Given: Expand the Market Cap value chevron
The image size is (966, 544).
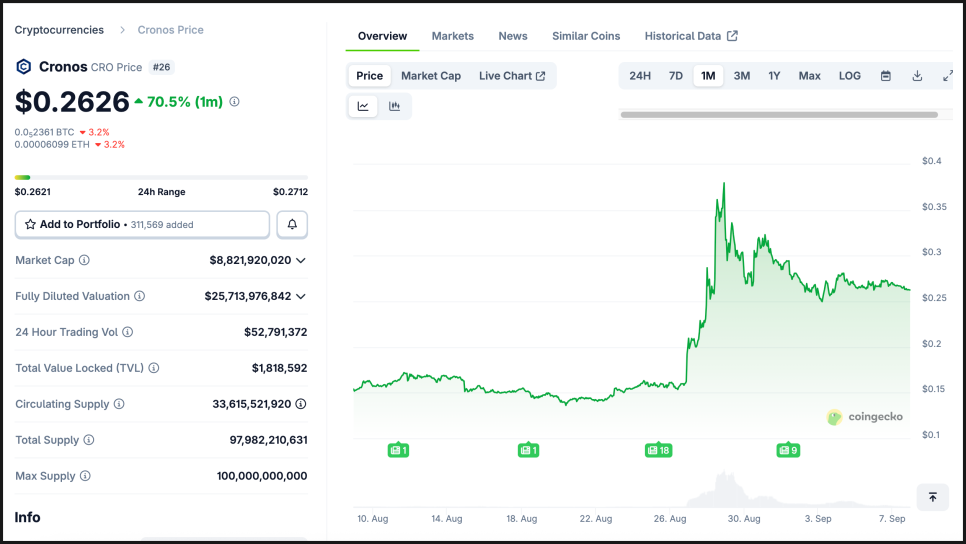Looking at the screenshot, I should [x=301, y=261].
